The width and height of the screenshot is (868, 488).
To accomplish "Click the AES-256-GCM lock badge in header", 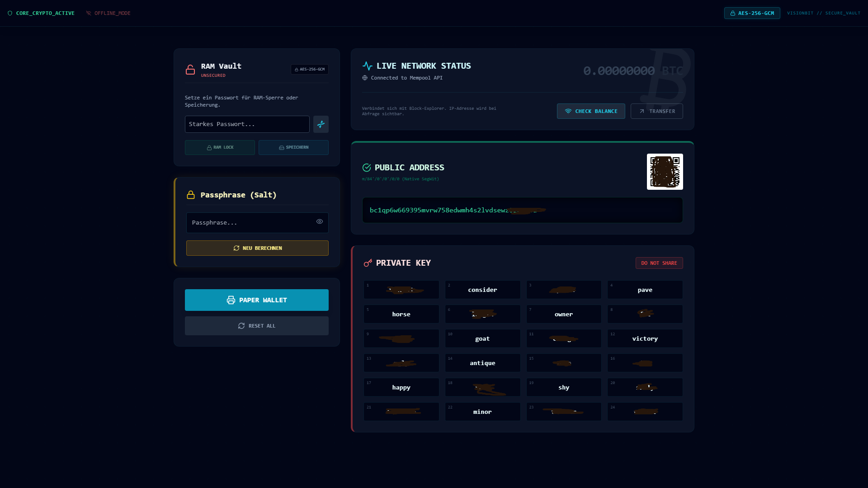I will [752, 13].
